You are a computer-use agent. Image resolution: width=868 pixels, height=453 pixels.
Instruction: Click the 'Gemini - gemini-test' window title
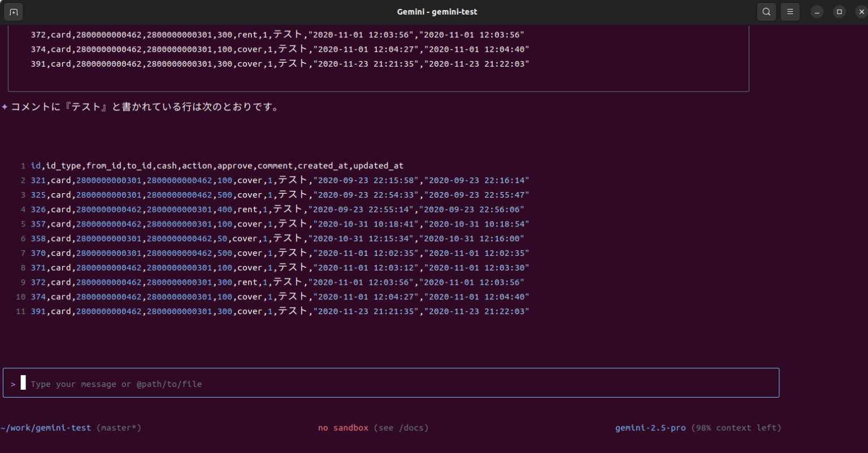(437, 12)
